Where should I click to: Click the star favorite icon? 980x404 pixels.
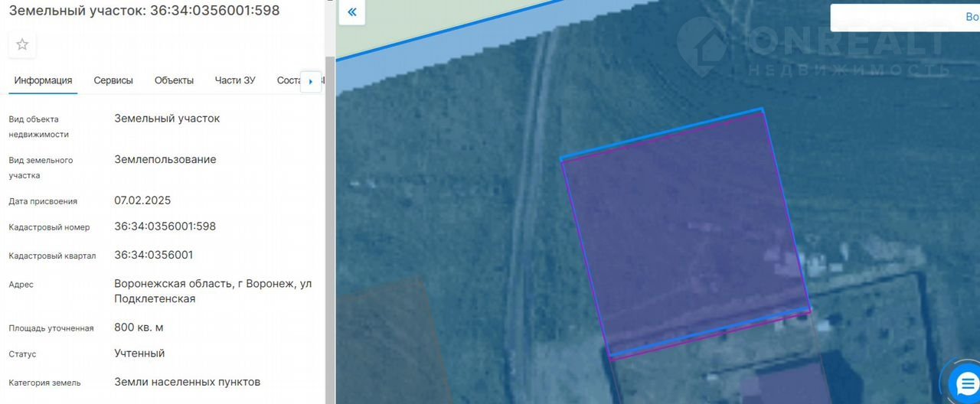22,44
